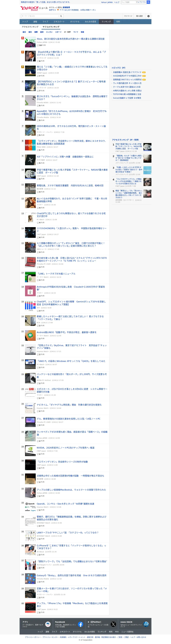Filter ranking by 国際 category

coord(36,32)
